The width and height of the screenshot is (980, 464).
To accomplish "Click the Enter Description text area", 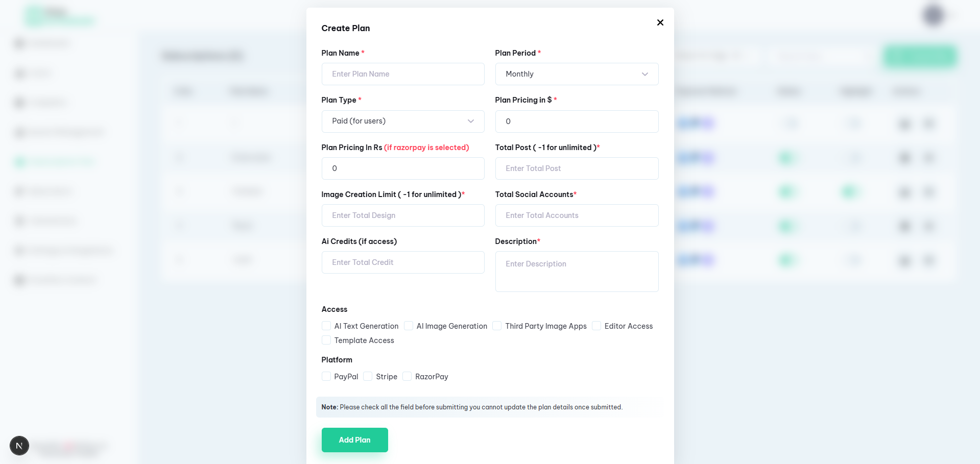I will point(576,271).
